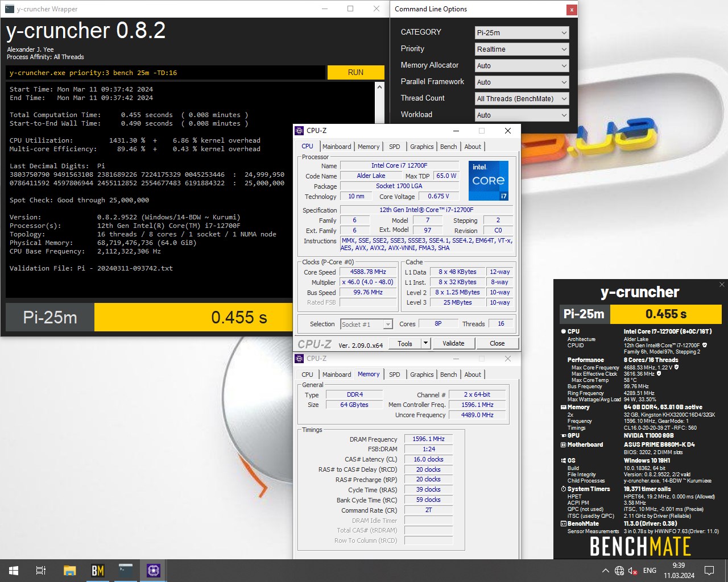
Task: Click the muted volume tray icon
Action: [633, 571]
